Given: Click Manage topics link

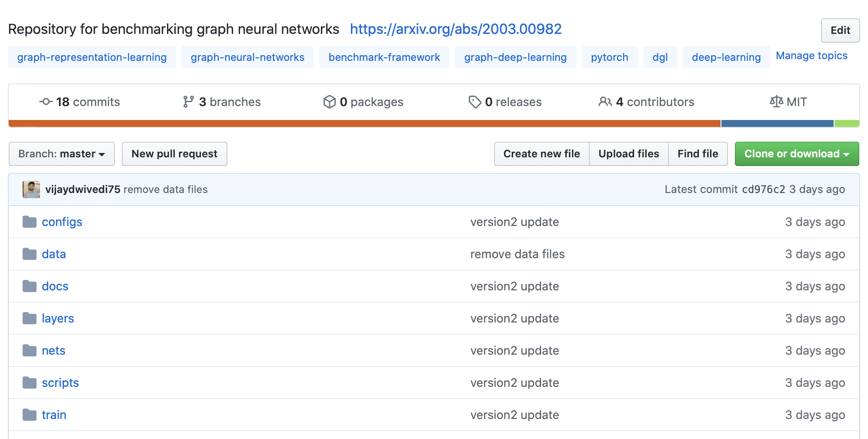Looking at the screenshot, I should click(811, 56).
